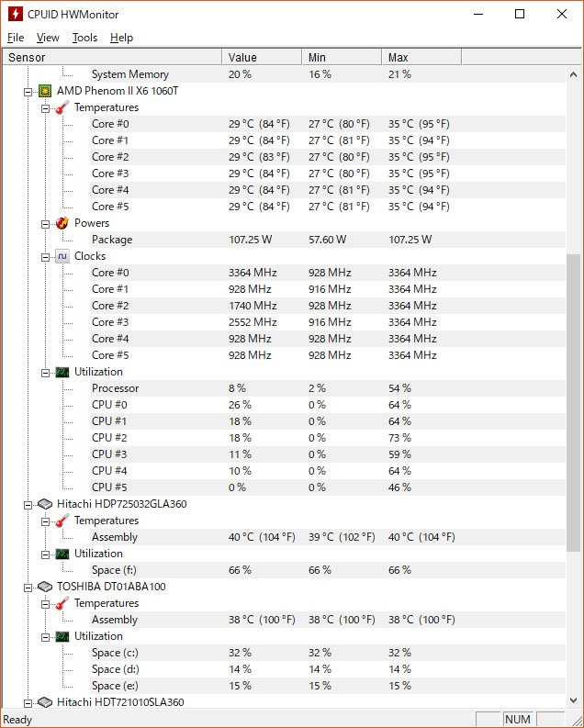
Task: Collapse the Powers section
Action: point(45,224)
